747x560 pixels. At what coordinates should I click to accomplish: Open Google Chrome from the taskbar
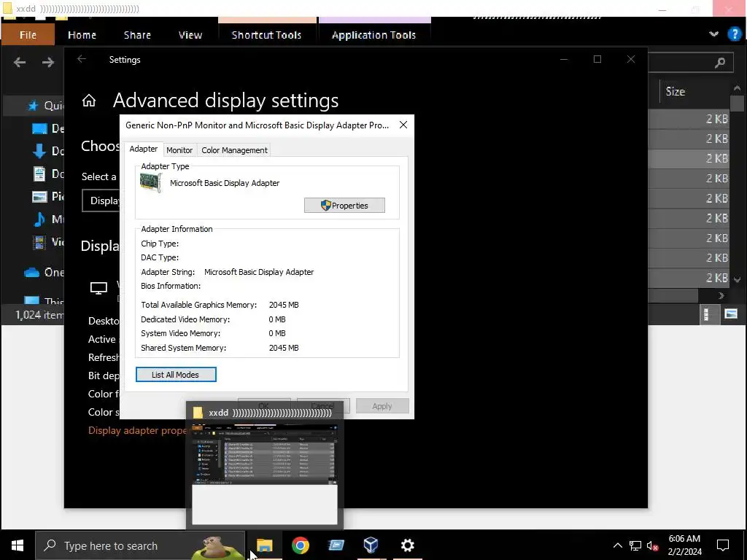point(300,545)
